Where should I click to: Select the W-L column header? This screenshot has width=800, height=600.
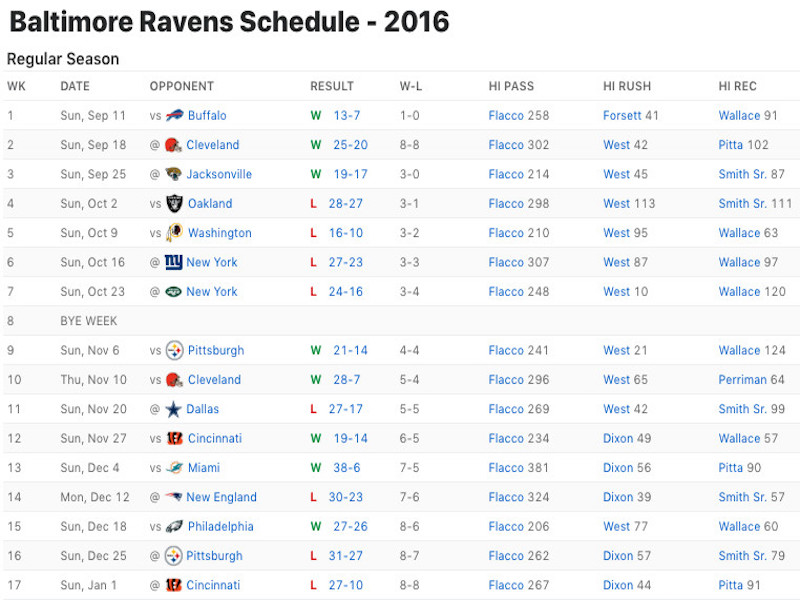point(411,86)
